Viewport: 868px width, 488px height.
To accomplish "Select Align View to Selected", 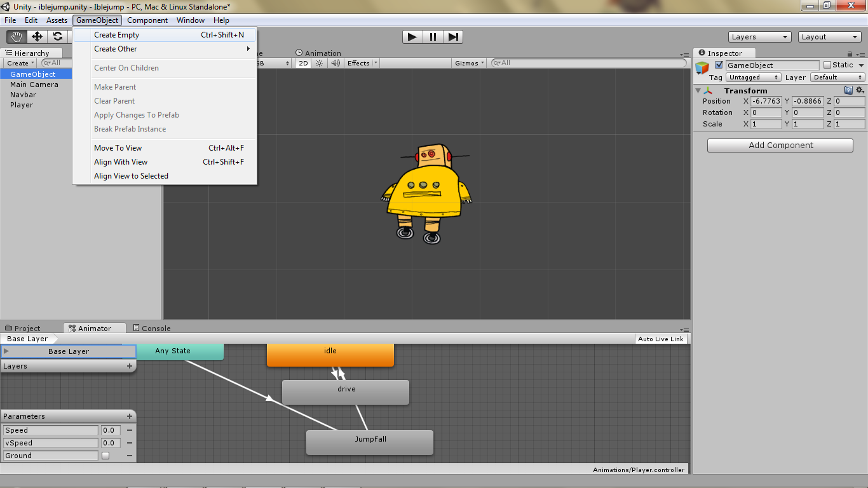I will [x=165, y=176].
